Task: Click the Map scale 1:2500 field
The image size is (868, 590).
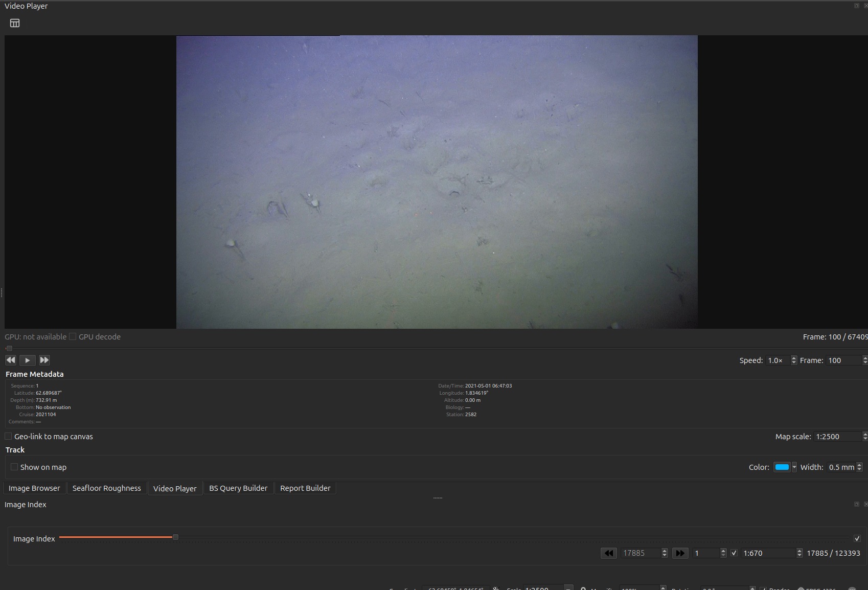Action: (837, 436)
